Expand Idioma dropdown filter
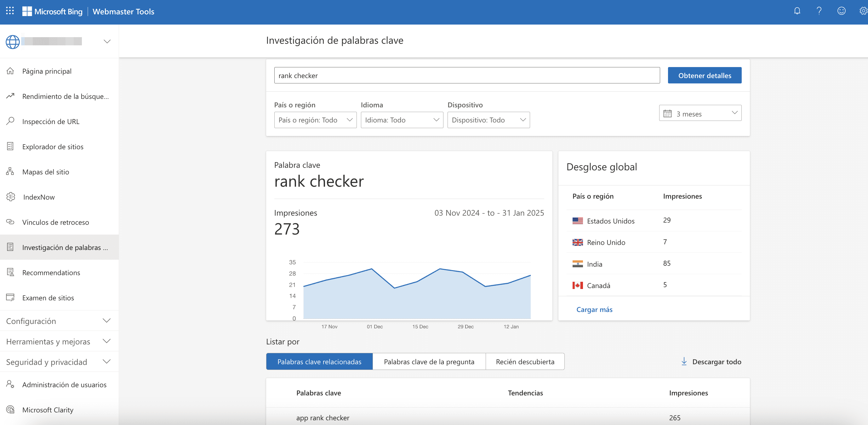 401,119
